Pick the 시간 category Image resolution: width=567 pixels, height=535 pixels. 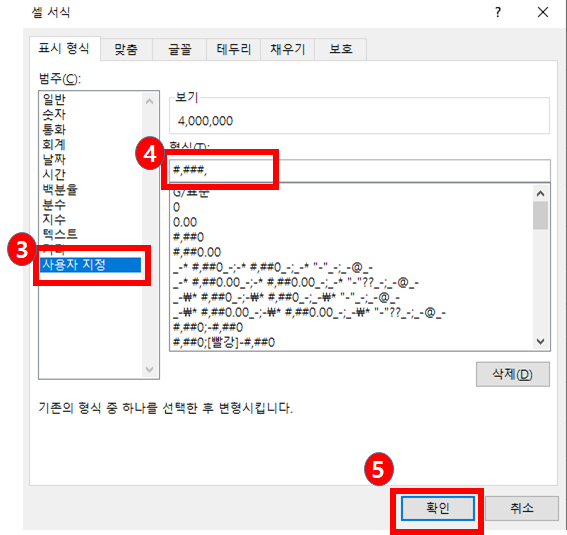[x=54, y=175]
